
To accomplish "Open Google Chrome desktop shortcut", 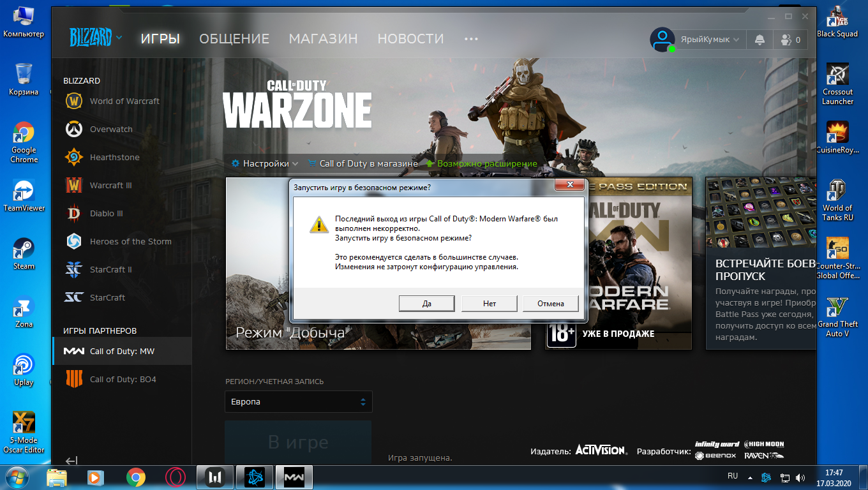I will click(24, 142).
